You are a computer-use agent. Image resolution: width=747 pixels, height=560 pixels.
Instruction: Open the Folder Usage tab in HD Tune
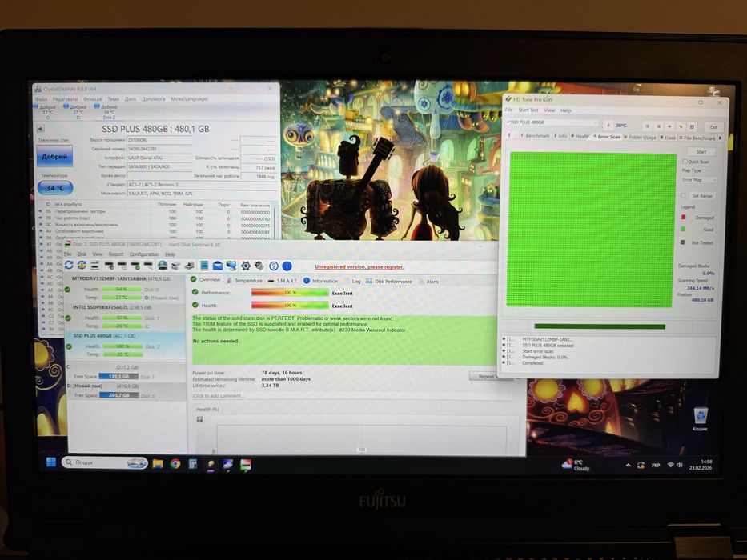pos(639,137)
